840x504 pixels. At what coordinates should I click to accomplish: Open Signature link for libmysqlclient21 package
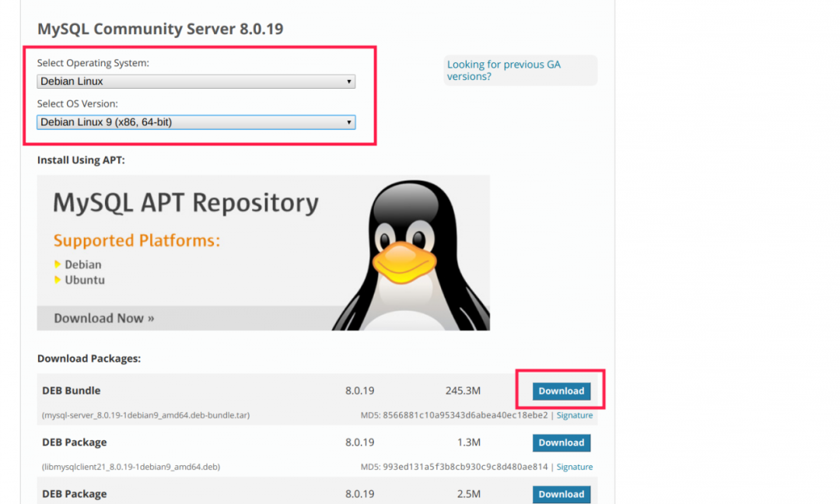click(574, 467)
